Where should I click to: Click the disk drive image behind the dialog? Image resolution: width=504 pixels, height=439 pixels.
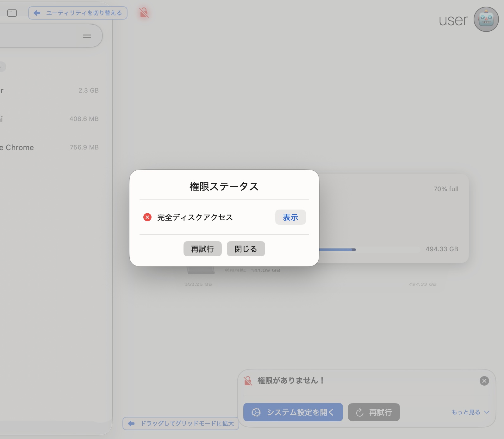click(201, 271)
